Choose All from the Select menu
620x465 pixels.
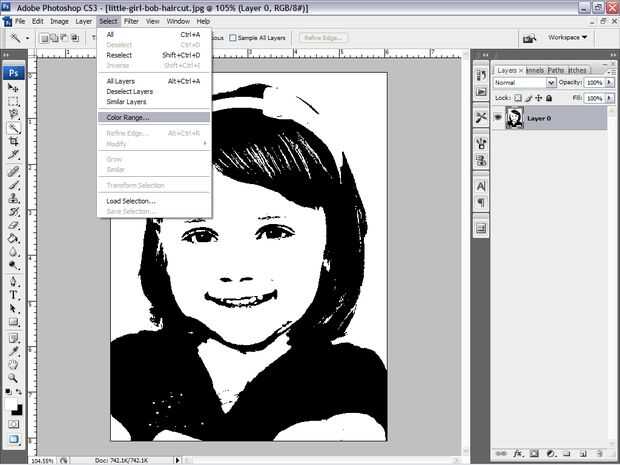(154, 35)
